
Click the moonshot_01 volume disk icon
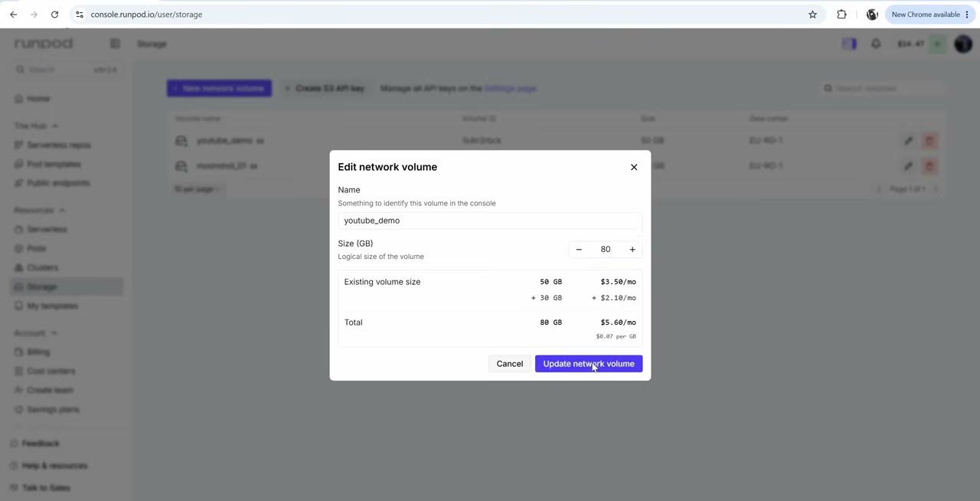click(181, 165)
